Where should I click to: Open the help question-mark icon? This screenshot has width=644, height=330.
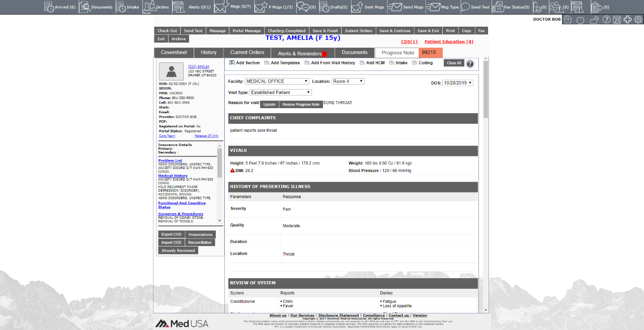coord(606,19)
